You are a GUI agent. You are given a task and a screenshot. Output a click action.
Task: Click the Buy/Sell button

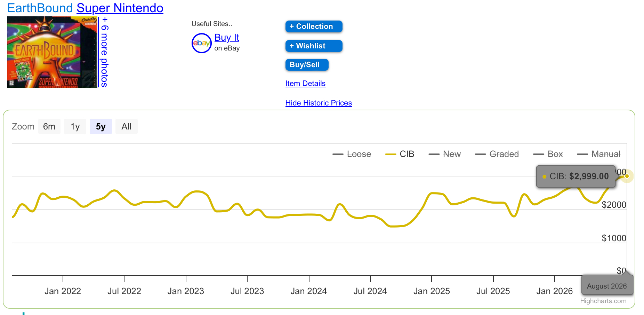307,65
